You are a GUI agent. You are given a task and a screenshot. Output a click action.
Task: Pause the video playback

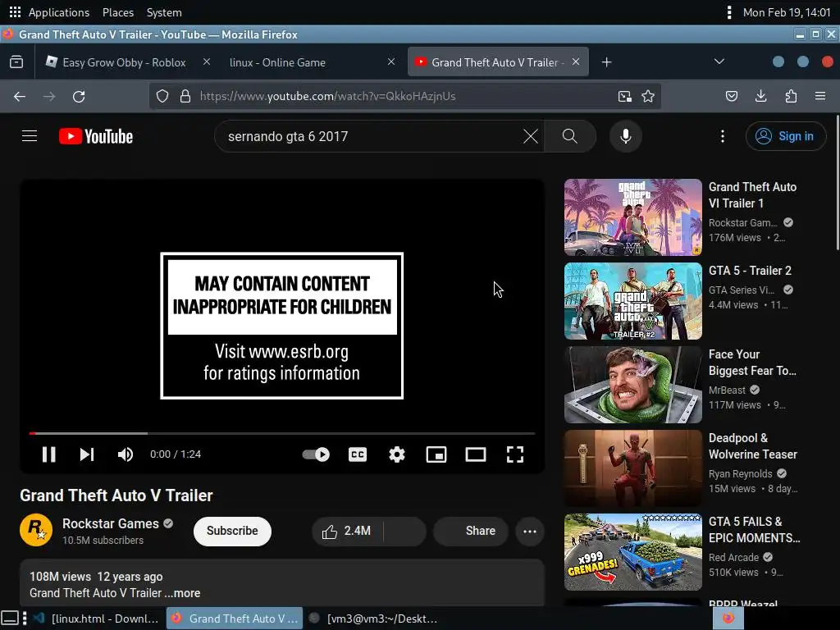(48, 454)
